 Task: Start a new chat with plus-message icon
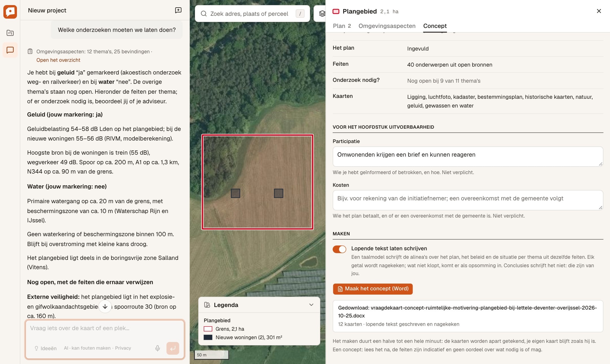178,10
